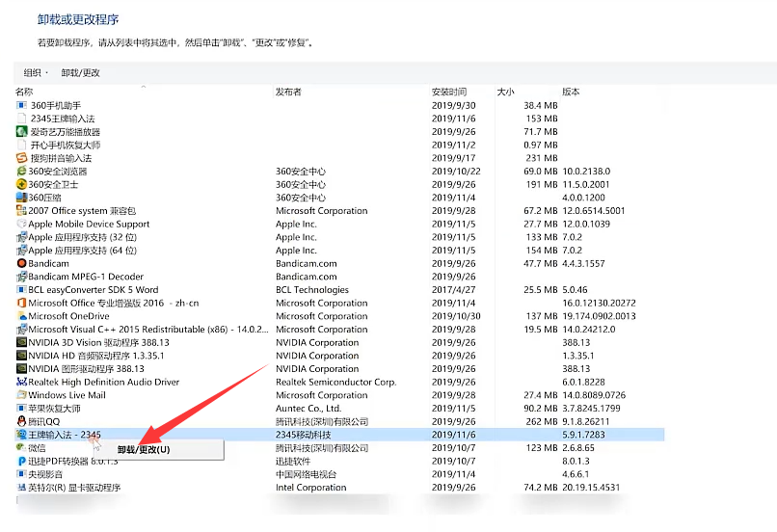This screenshot has width=777, height=532.
Task: Click the NVIDIA 3D Vision driver icon
Action: coord(22,342)
